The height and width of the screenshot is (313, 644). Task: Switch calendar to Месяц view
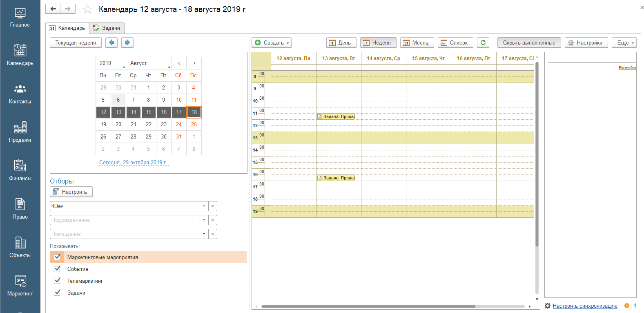pyautogui.click(x=416, y=42)
